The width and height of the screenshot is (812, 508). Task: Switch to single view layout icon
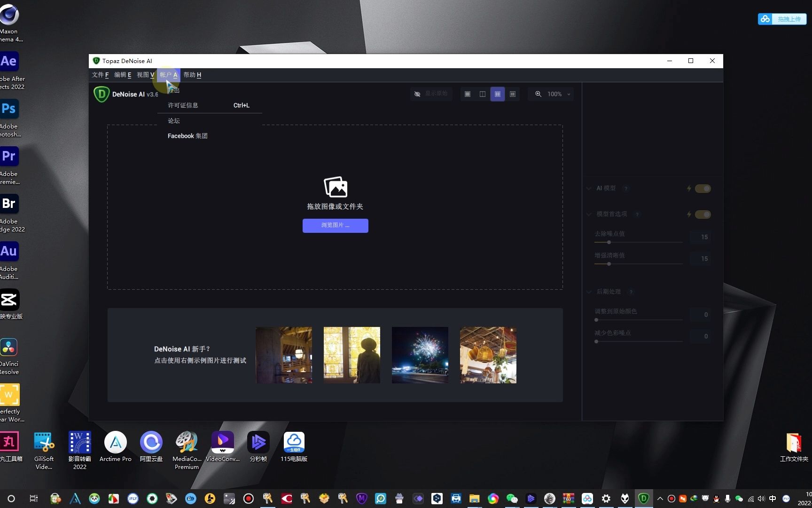[x=467, y=94]
